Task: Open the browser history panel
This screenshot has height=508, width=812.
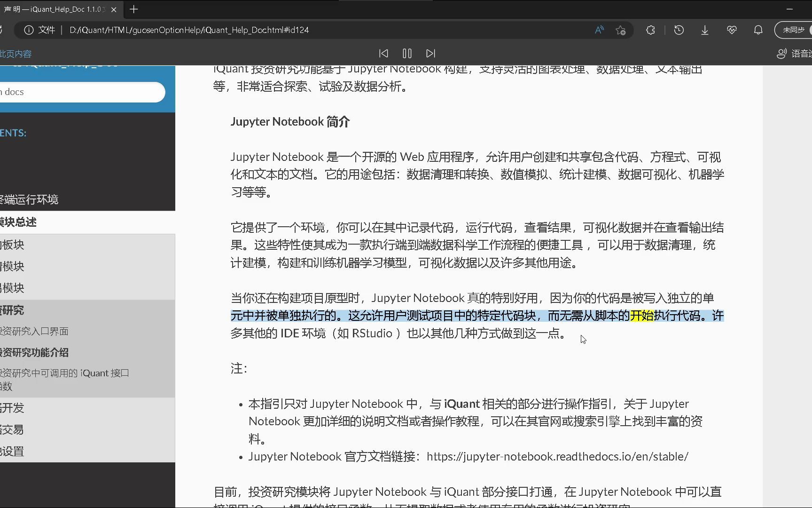Action: click(x=679, y=30)
